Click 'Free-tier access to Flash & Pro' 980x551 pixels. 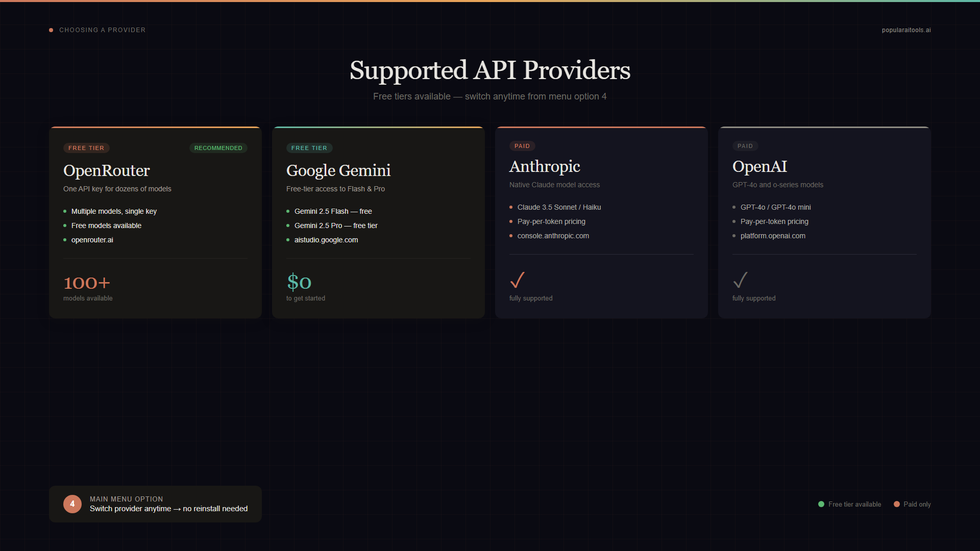[x=335, y=189]
